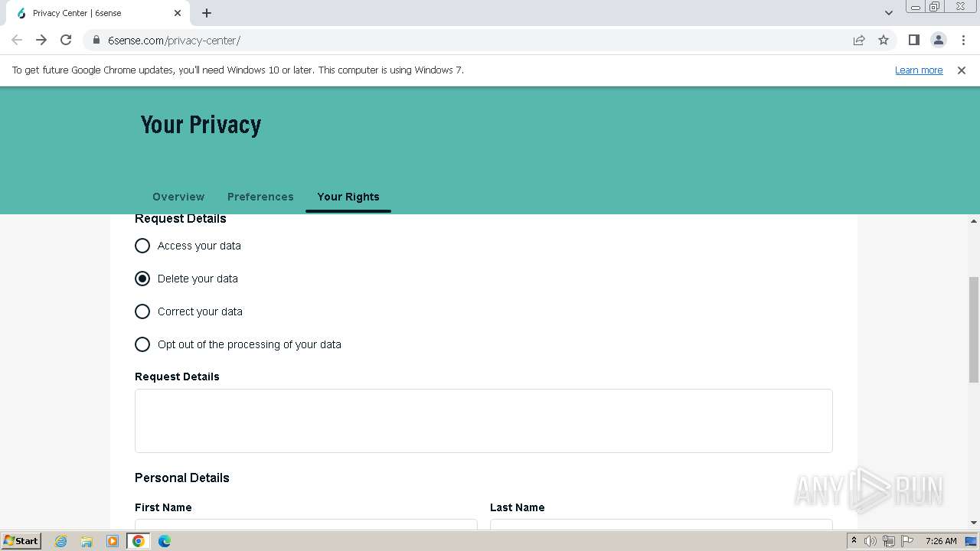Open the side panel icon
The image size is (980, 551).
(x=913, y=40)
